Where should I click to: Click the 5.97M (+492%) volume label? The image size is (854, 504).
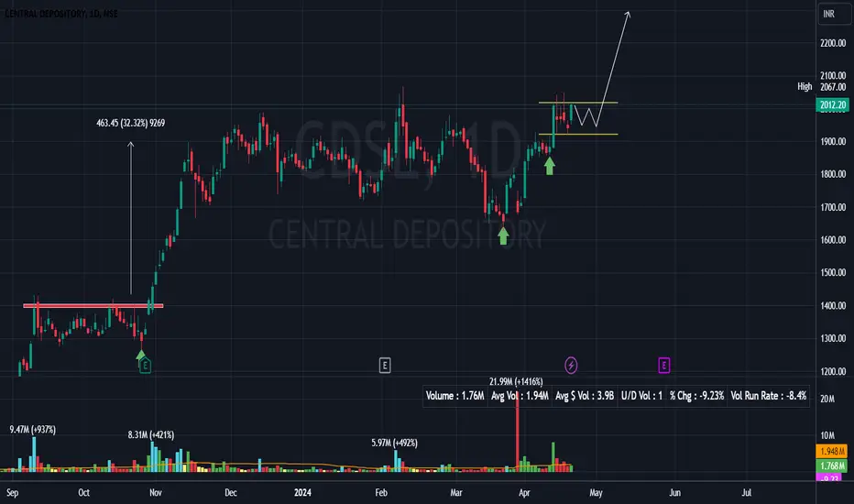click(394, 443)
